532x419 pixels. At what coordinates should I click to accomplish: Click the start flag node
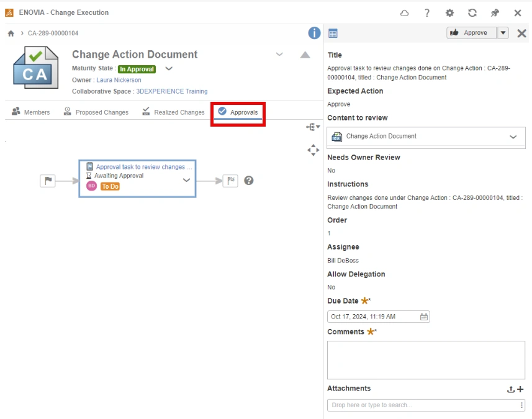pyautogui.click(x=48, y=181)
